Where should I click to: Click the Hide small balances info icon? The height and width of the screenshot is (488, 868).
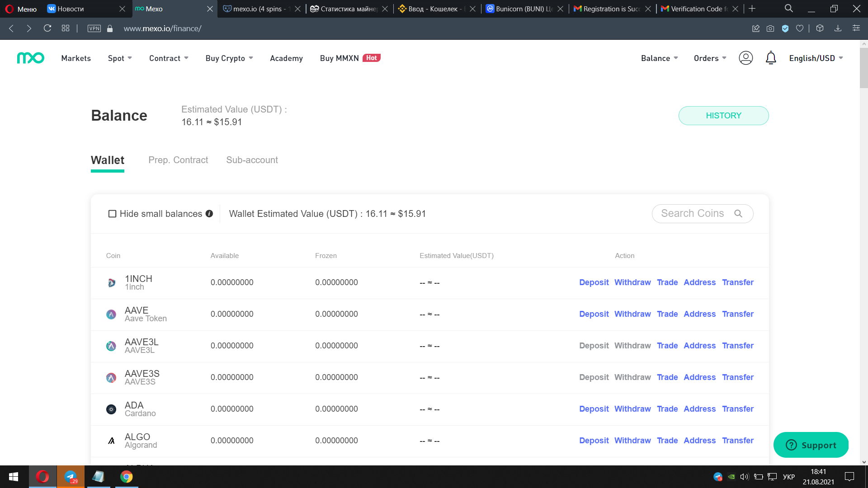click(x=209, y=214)
